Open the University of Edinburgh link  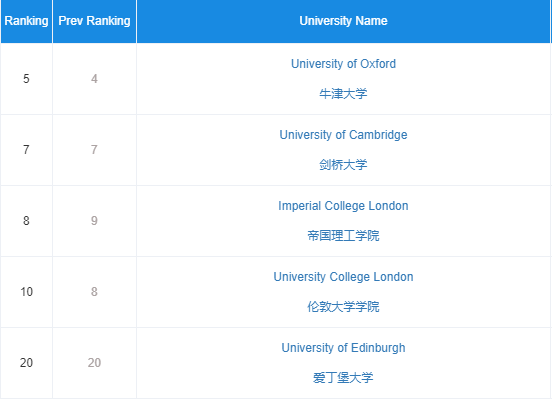coord(343,348)
